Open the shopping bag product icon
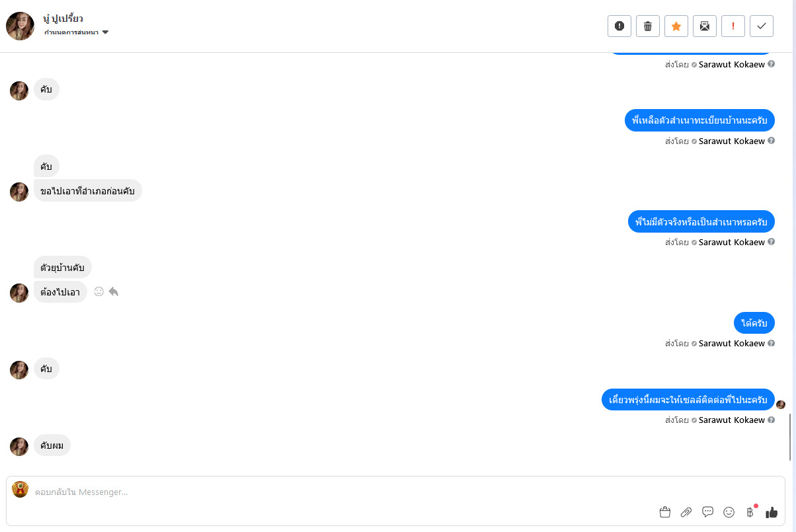The width and height of the screenshot is (796, 532). coord(665,512)
